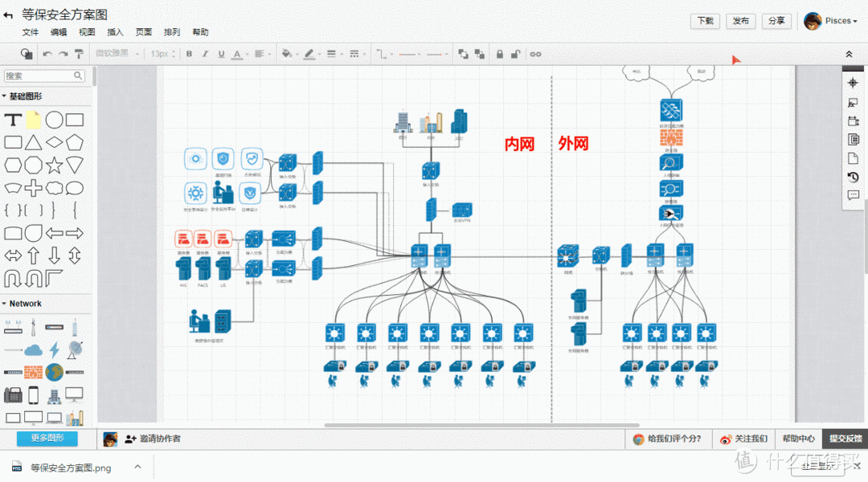Click the lock icon in the toolbar
This screenshot has height=482, width=868.
[500, 54]
